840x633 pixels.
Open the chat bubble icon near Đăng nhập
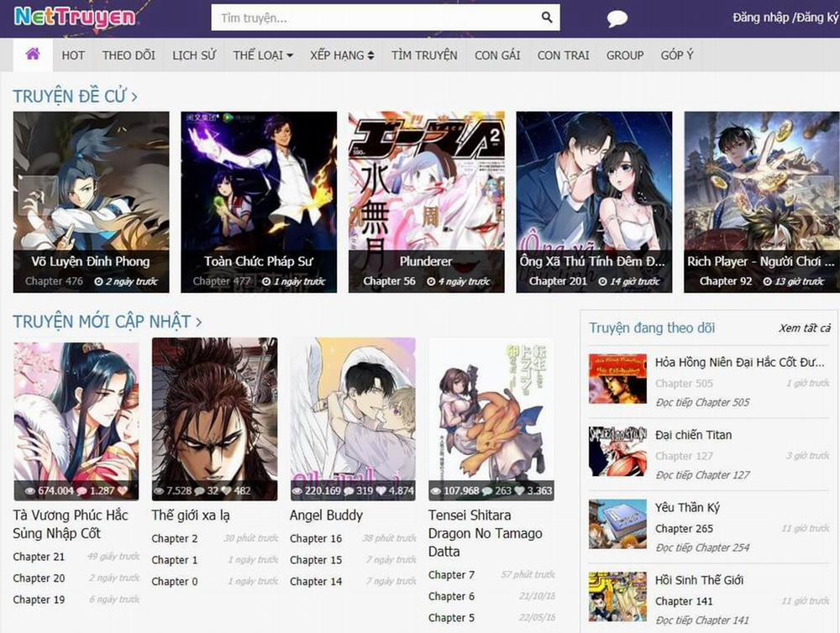(617, 17)
